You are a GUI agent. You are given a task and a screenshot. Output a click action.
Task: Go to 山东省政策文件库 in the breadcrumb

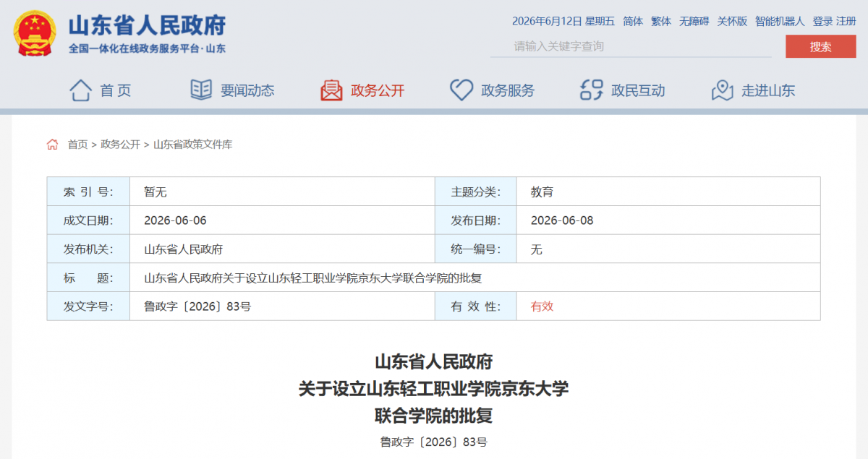pos(192,145)
